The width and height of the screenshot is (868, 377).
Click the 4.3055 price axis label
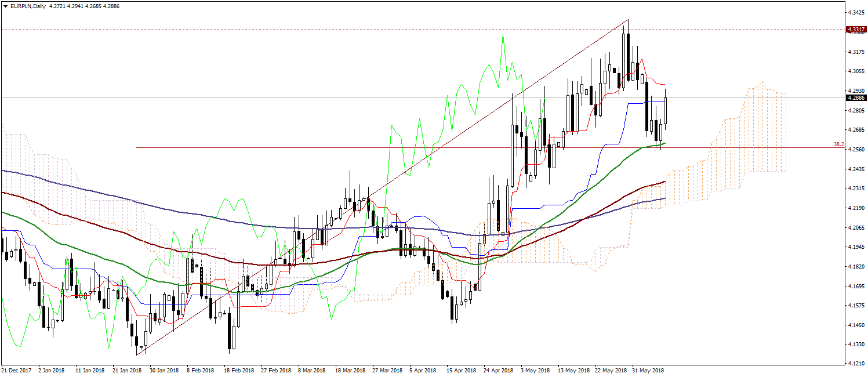coord(856,71)
